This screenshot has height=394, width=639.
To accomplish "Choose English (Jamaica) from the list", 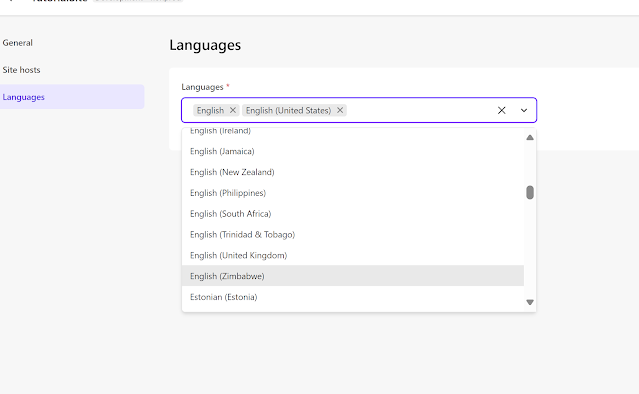I will point(353,152).
